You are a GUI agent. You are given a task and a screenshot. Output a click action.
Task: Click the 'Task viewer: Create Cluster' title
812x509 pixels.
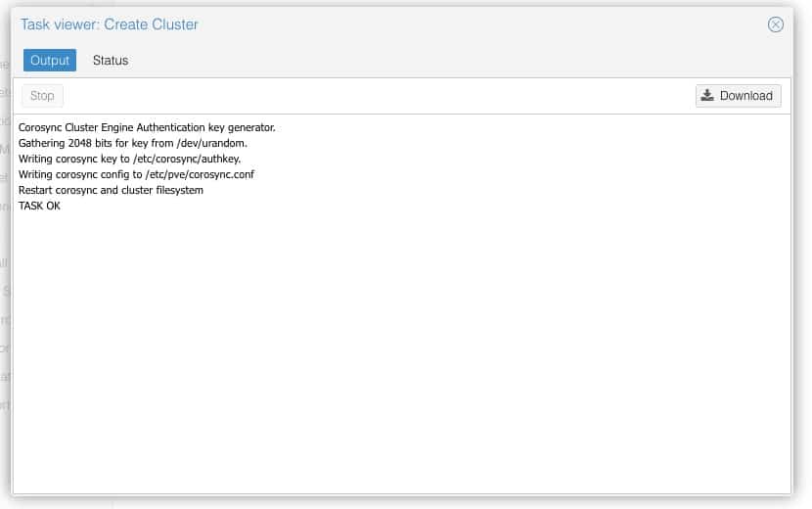pyautogui.click(x=110, y=24)
